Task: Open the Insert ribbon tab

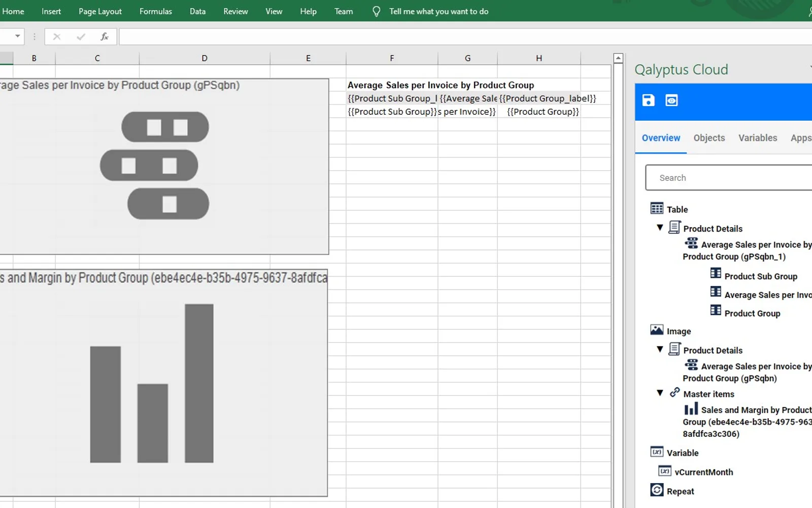Action: click(x=51, y=11)
